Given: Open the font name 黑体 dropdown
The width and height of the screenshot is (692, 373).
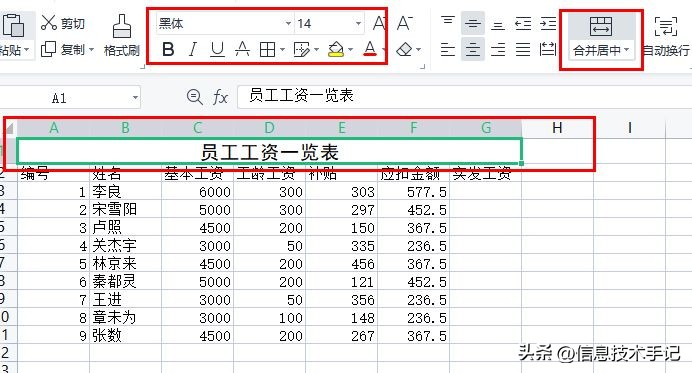Looking at the screenshot, I should (x=288, y=23).
